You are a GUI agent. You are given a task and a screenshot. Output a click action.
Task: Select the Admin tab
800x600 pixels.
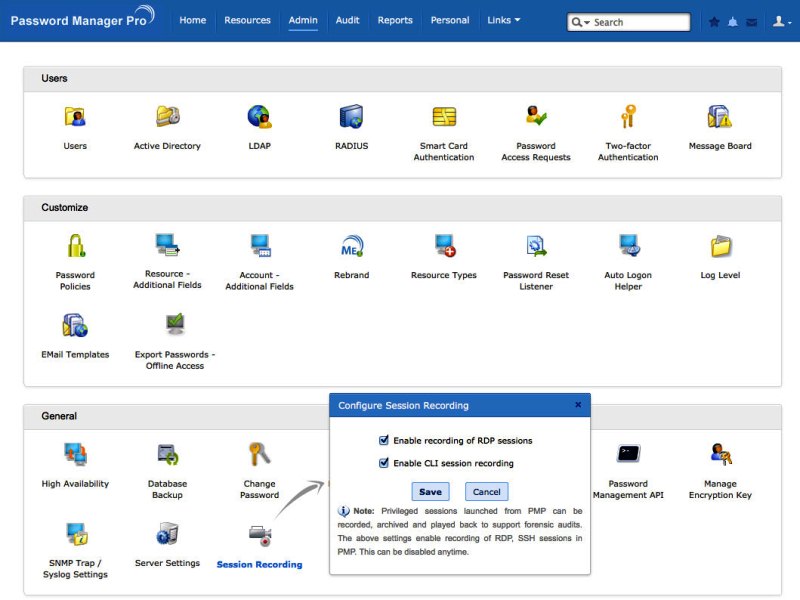(x=303, y=20)
